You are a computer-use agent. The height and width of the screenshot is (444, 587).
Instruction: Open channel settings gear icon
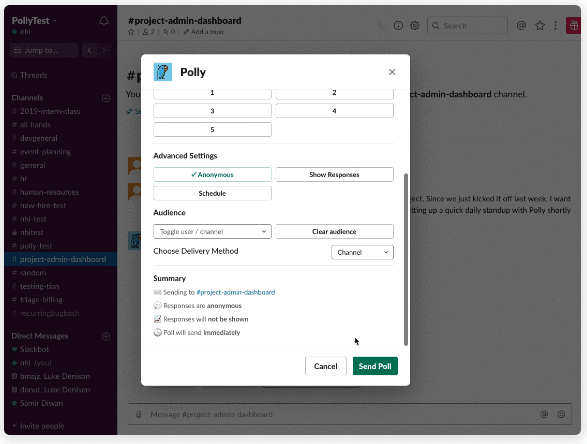point(414,25)
